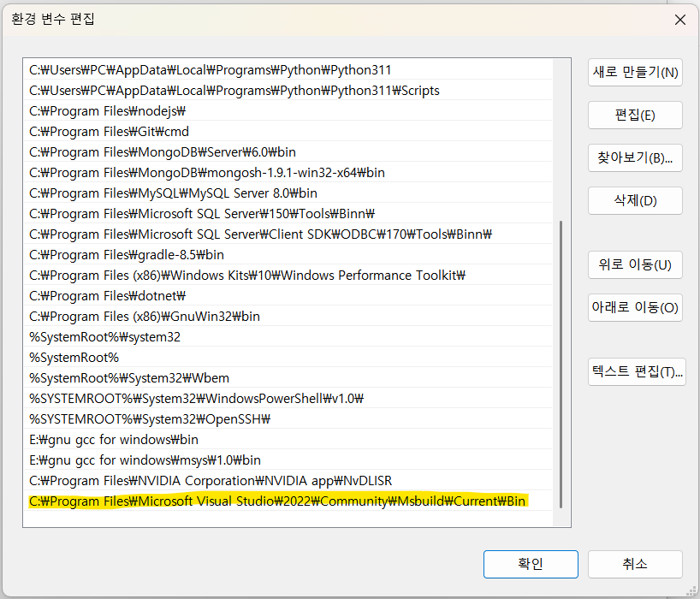Click the path list vertical scrollbar thumb
This screenshot has height=599, width=700.
[x=561, y=364]
